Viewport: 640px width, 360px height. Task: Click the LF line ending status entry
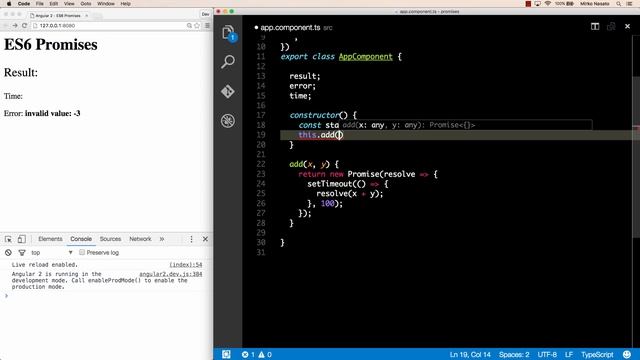coord(569,354)
